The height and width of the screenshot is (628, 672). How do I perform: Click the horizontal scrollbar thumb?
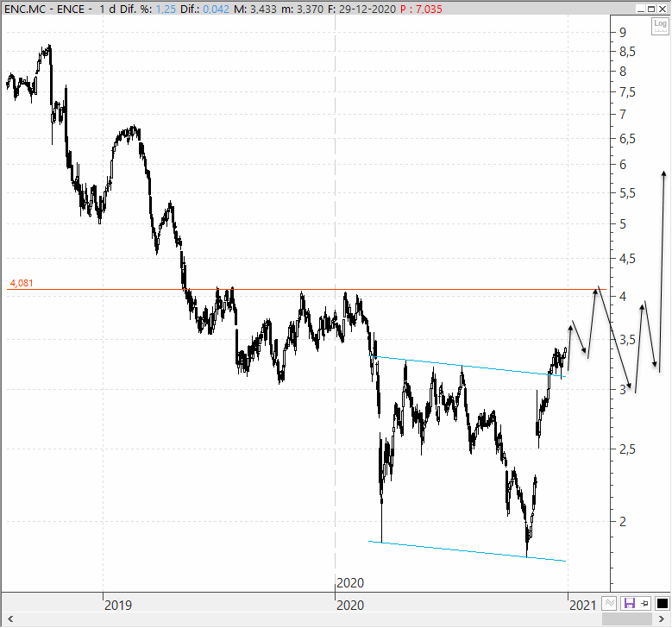pyautogui.click(x=626, y=619)
